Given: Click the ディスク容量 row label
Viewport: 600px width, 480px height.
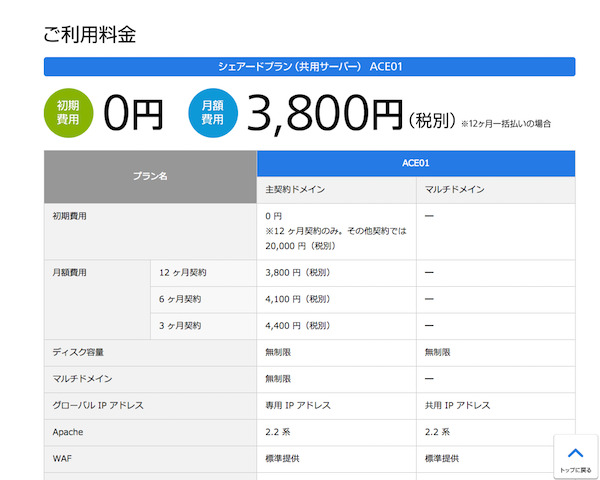Looking at the screenshot, I should click(x=78, y=353).
